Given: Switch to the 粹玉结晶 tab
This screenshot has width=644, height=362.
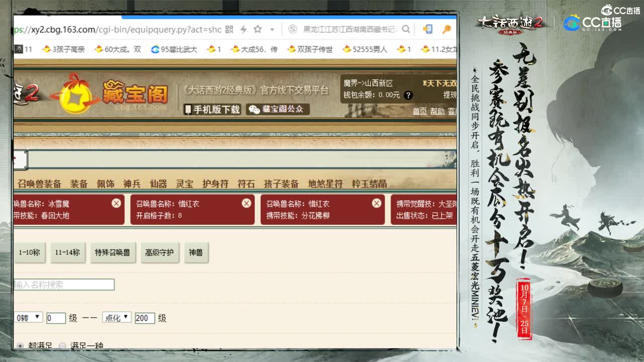Looking at the screenshot, I should click(x=369, y=184).
